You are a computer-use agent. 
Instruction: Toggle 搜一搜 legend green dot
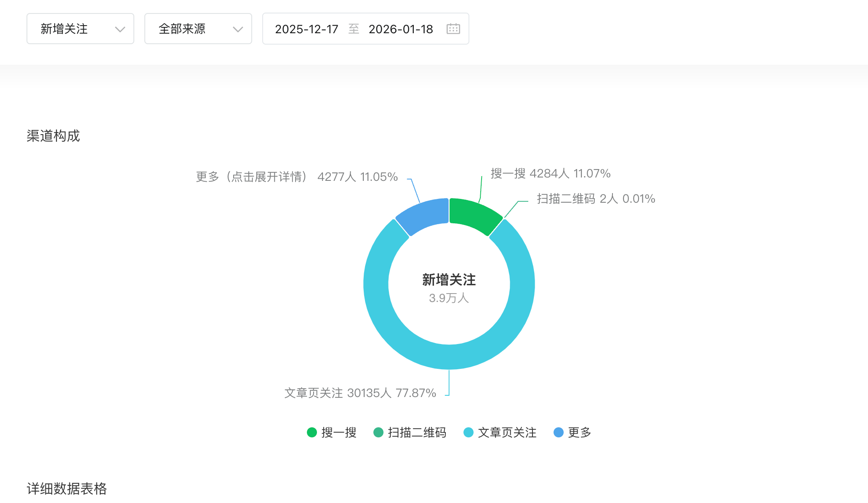[312, 432]
